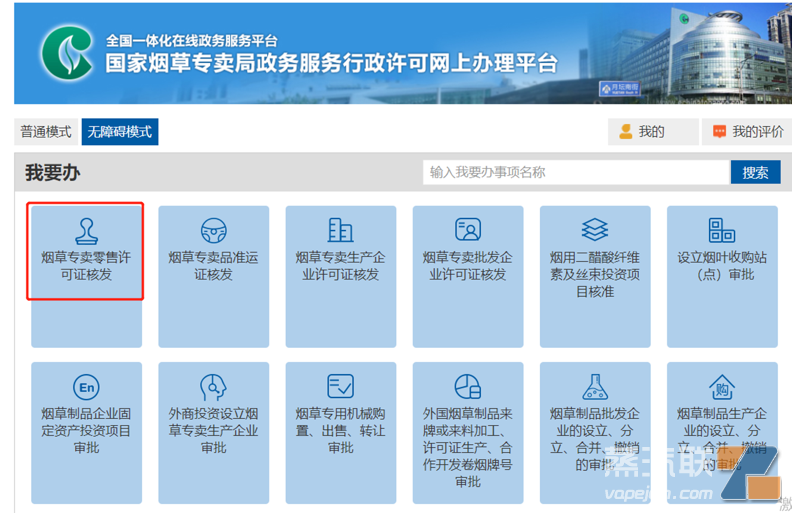This screenshot has width=792, height=513.
Task: Open 烟草专卖批发企业许可证核发 label
Action: 468,266
